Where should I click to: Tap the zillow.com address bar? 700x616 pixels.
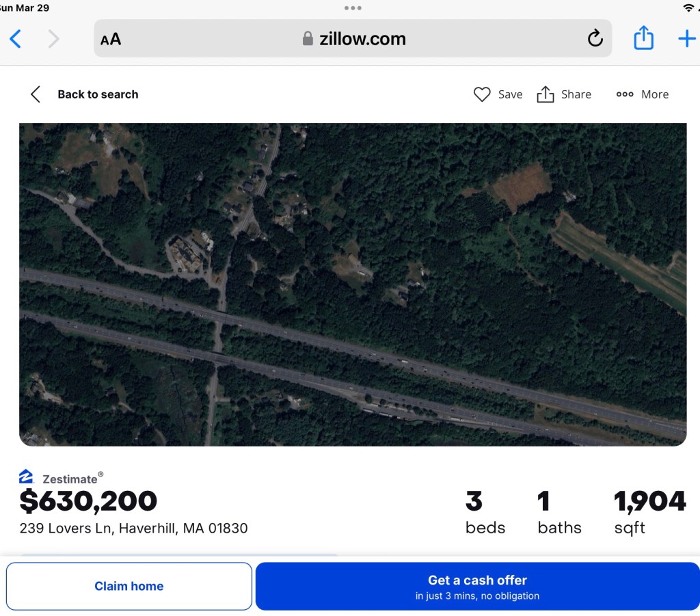point(354,39)
